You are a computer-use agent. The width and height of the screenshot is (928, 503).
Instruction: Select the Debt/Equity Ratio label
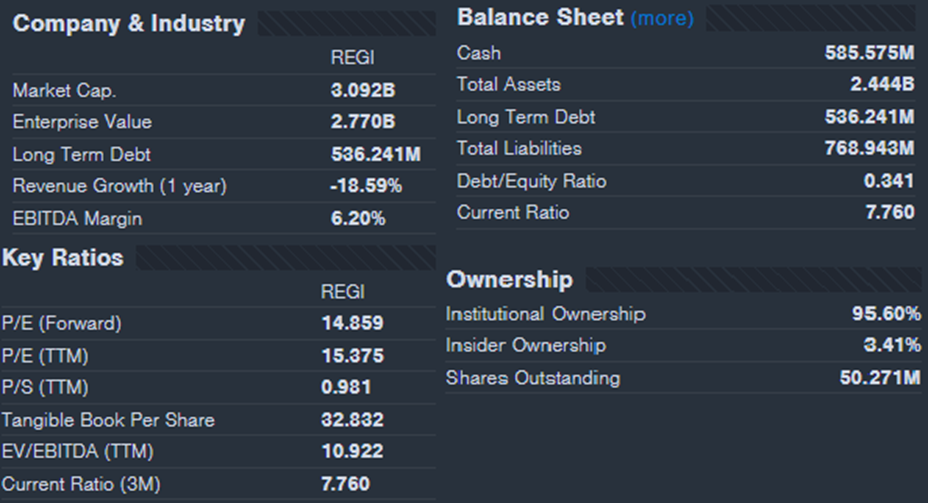(x=531, y=182)
